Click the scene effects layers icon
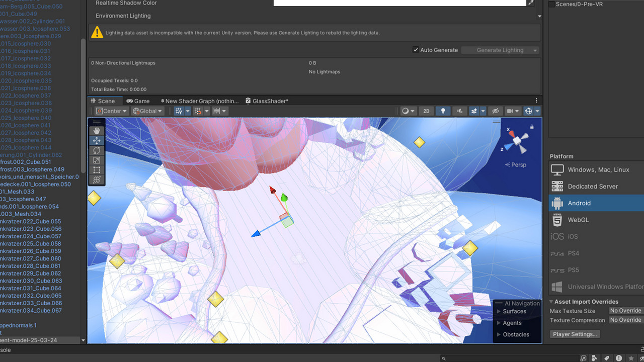The width and height of the screenshot is (644, 362). coord(474,111)
